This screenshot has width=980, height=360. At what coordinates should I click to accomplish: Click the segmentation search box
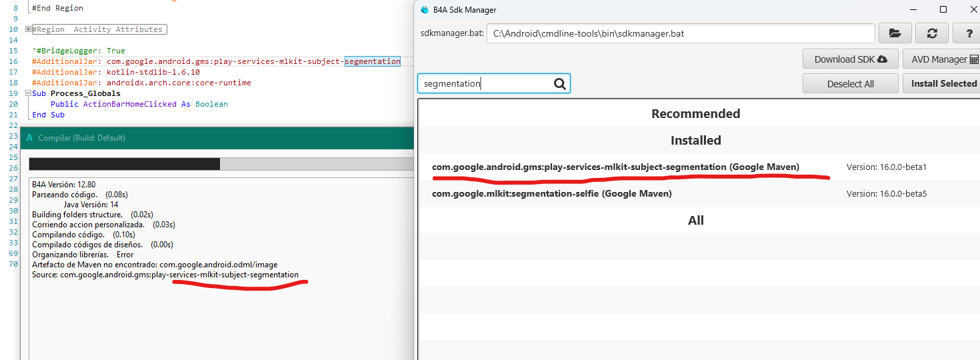coord(494,83)
